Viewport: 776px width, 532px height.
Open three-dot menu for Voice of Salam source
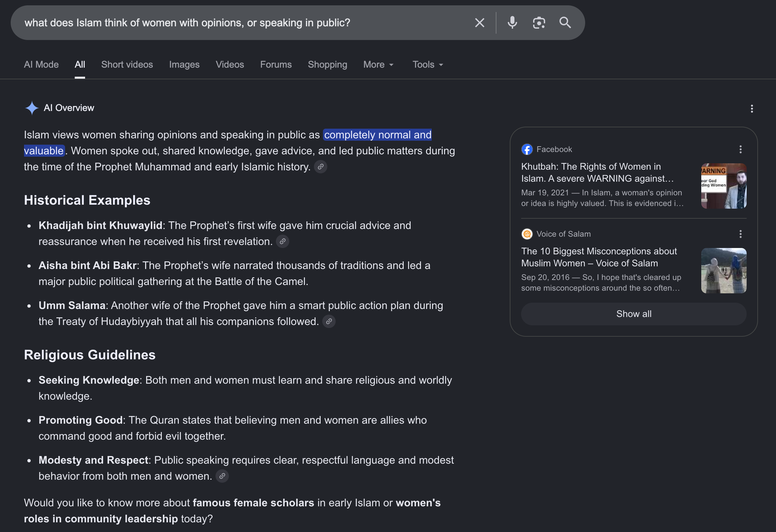(x=740, y=234)
